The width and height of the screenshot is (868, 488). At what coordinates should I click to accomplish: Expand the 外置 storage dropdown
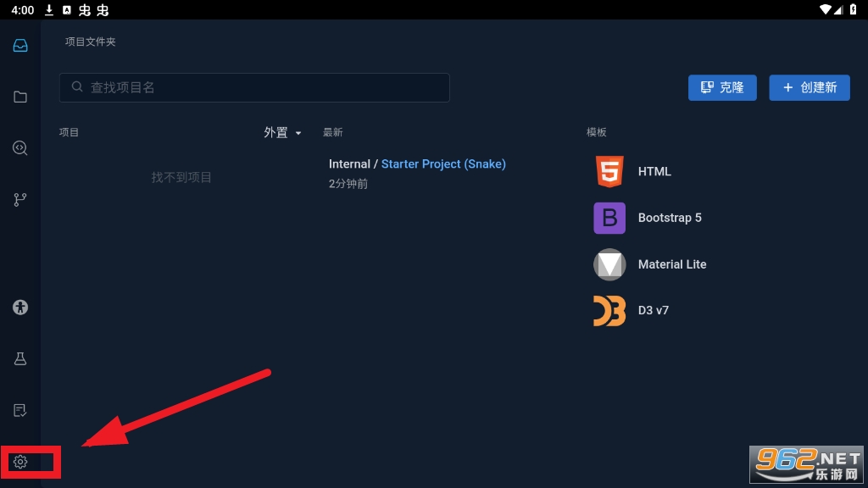pos(282,133)
